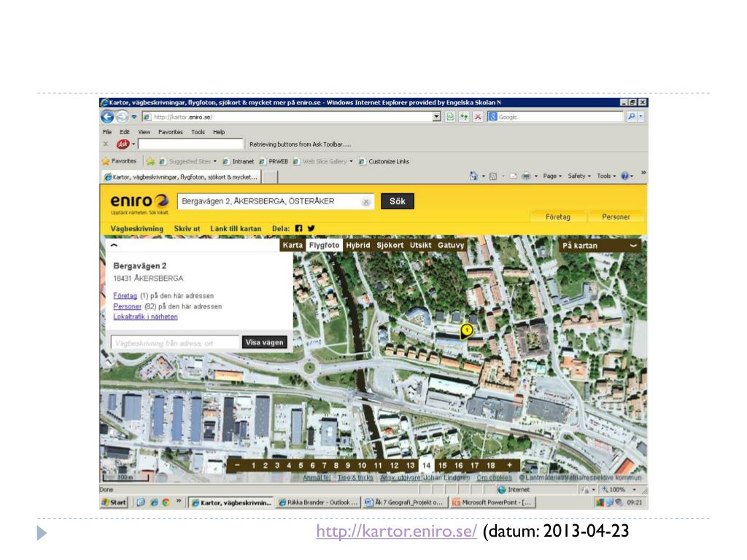
Task: Click Länk till kartan link
Action: point(236,228)
